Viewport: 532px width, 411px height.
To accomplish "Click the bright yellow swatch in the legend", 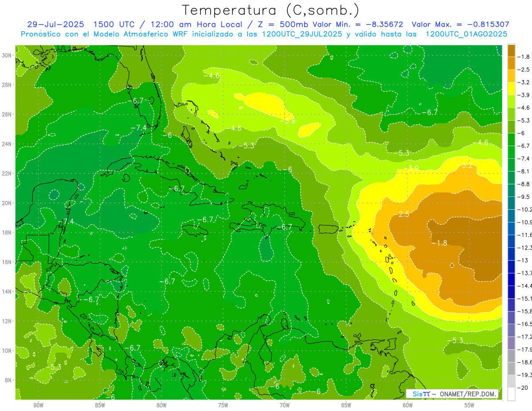I will tap(511, 89).
